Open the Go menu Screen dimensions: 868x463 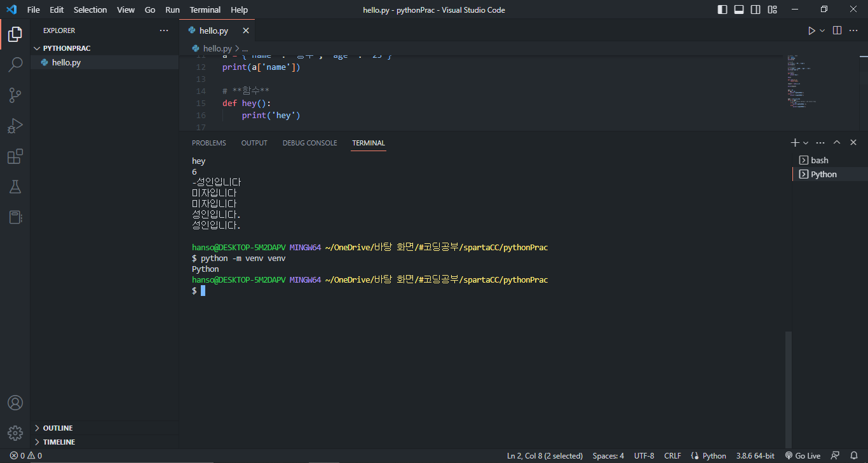click(150, 10)
